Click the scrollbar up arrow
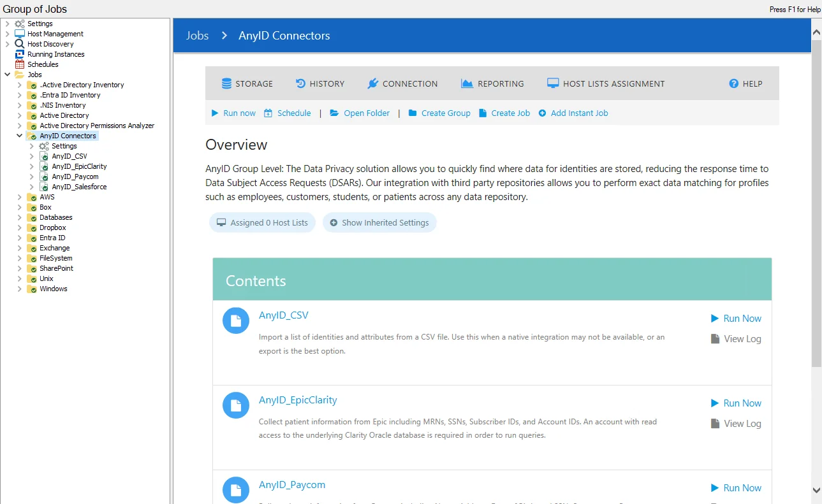This screenshot has width=822, height=504. pos(816,31)
